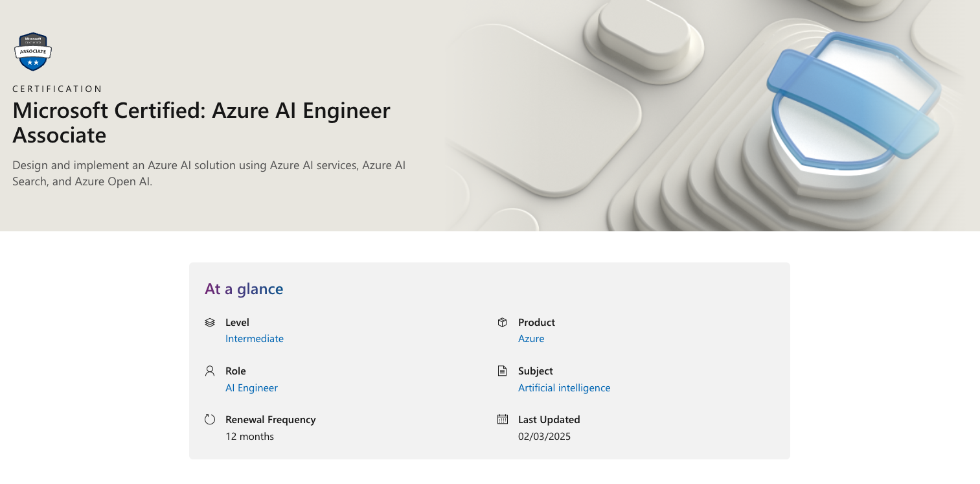980x484 pixels.
Task: Click the Renewal Frequency circular arrow icon
Action: coord(210,419)
